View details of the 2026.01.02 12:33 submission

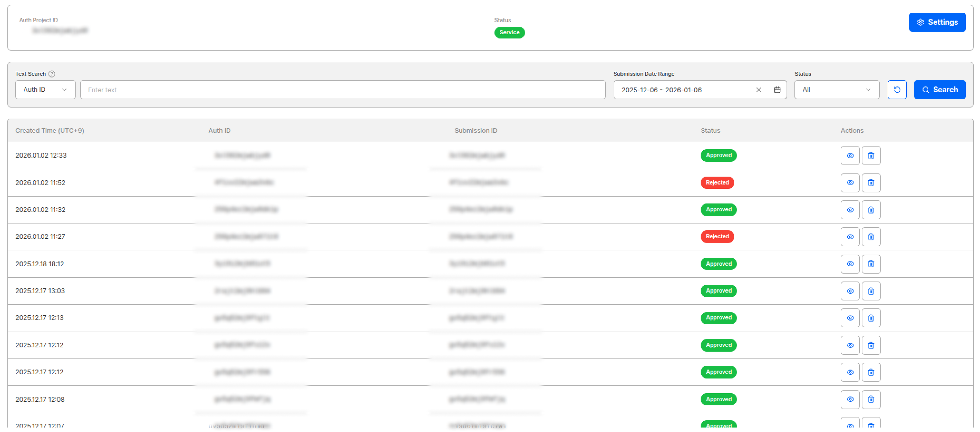(850, 155)
